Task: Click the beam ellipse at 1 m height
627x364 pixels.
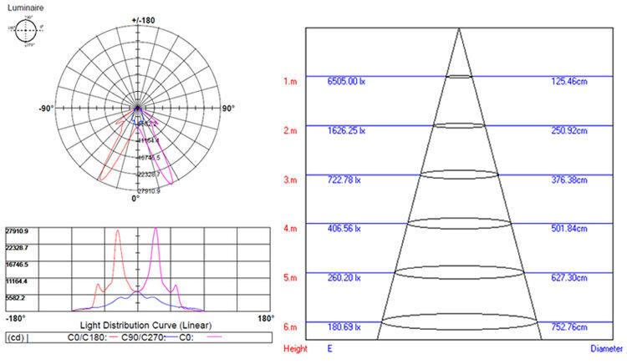Action: (x=458, y=76)
